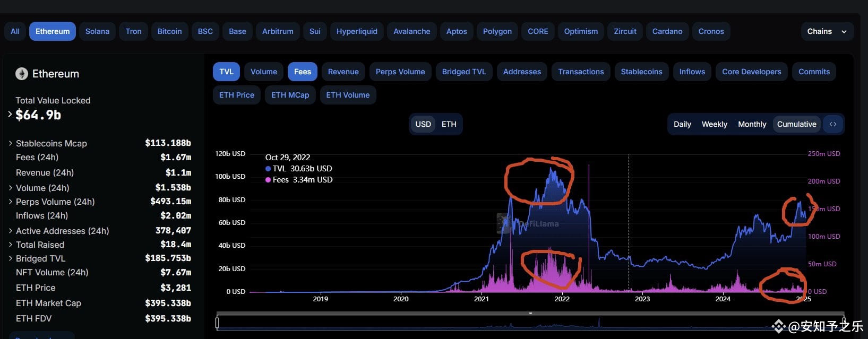The image size is (868, 339).
Task: Select the Ethereum chain tab
Action: point(53,31)
